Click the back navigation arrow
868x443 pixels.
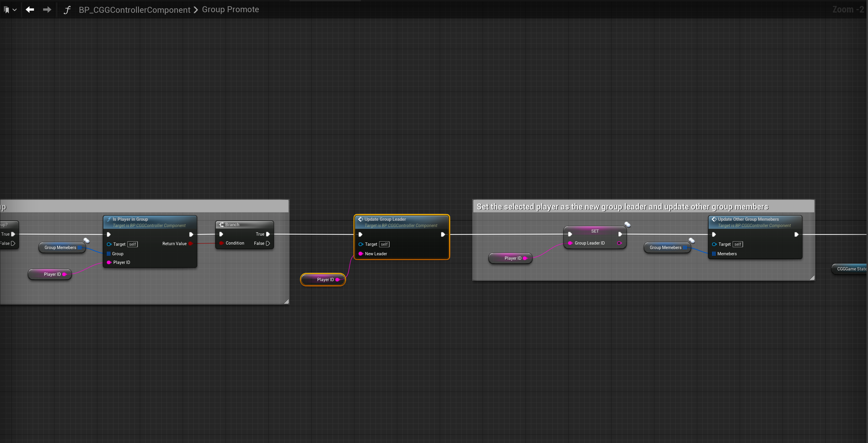point(30,10)
